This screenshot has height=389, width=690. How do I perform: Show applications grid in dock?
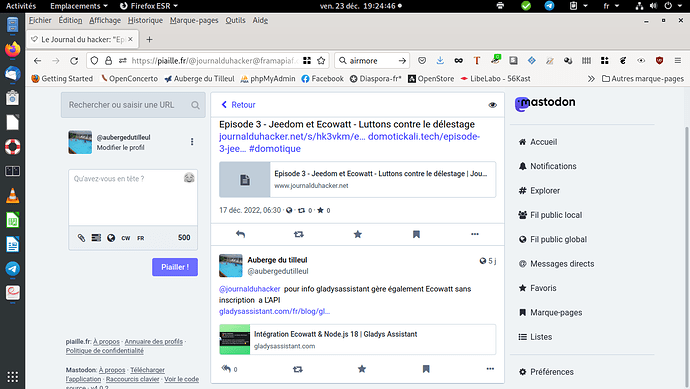tap(12, 377)
